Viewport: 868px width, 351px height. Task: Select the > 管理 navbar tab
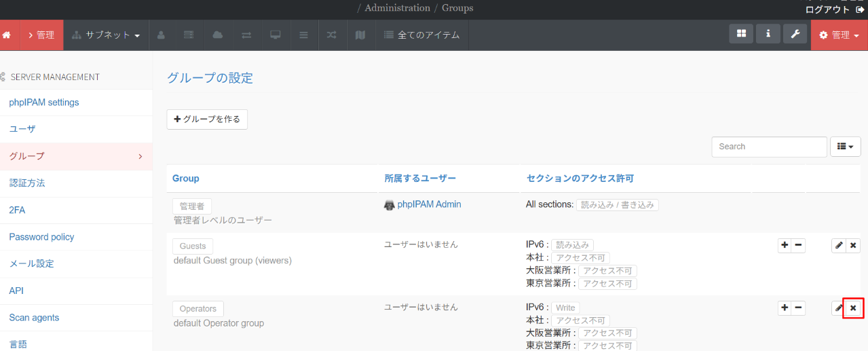tap(42, 35)
